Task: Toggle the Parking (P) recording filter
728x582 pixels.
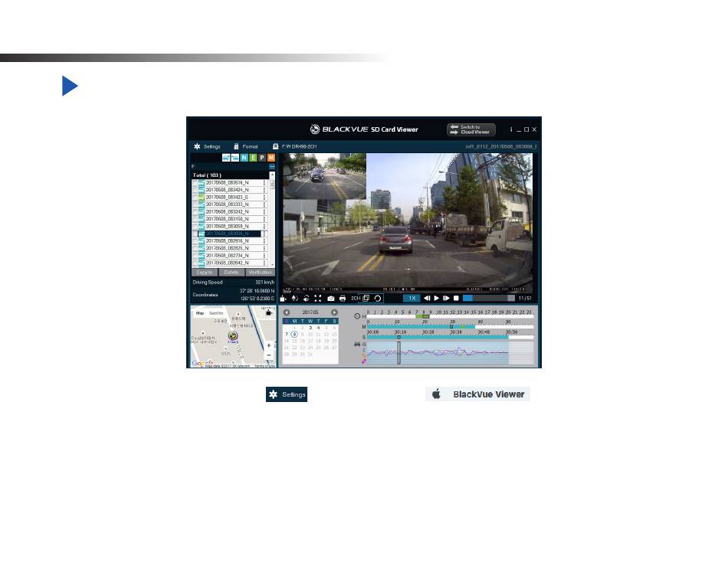Action: 262,158
